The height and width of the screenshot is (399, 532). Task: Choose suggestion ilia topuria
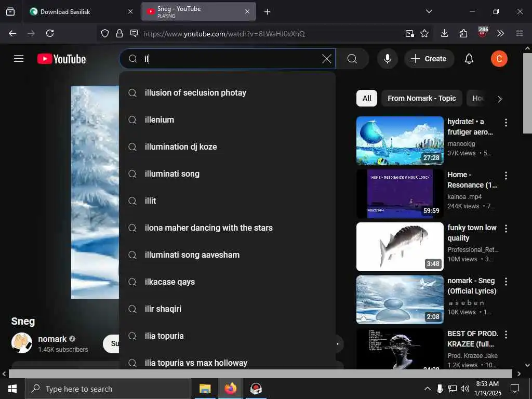(x=228, y=336)
